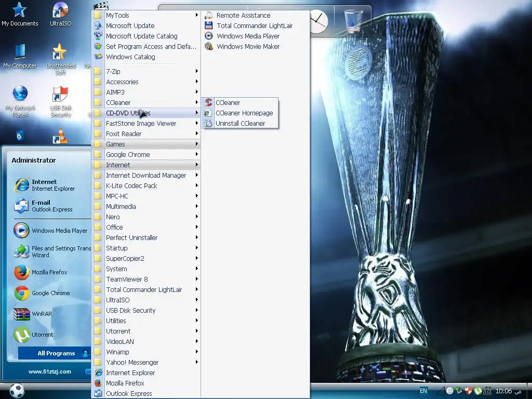Expand the AIMP3 folder submenu
The width and height of the screenshot is (532, 399).
[x=146, y=92]
